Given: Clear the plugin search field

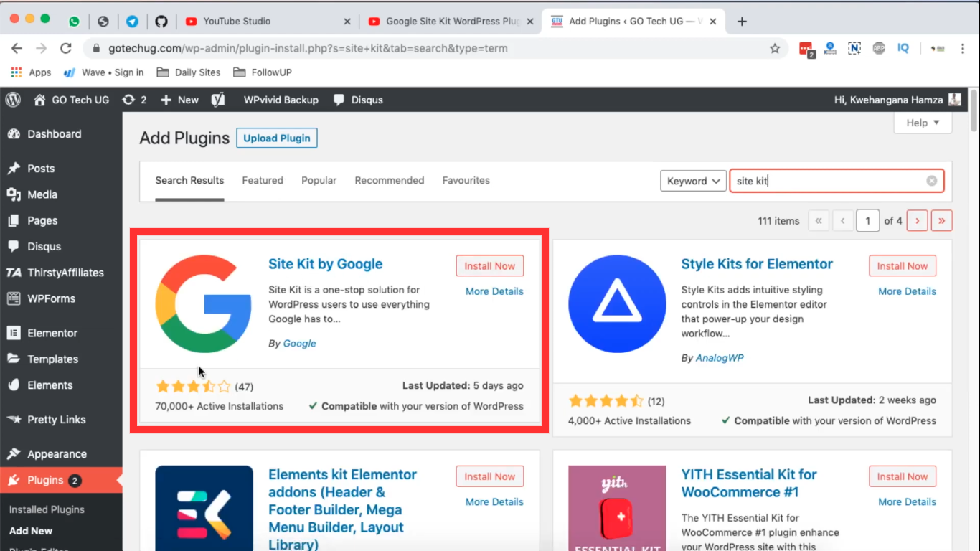Looking at the screenshot, I should [x=931, y=181].
